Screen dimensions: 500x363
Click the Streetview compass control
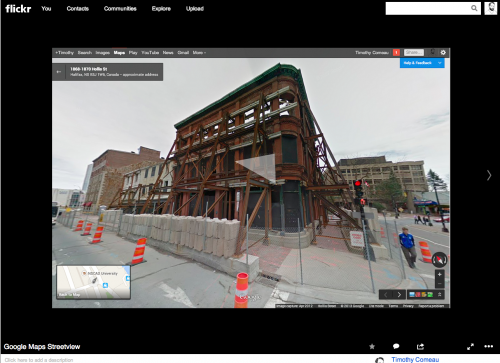tap(439, 259)
